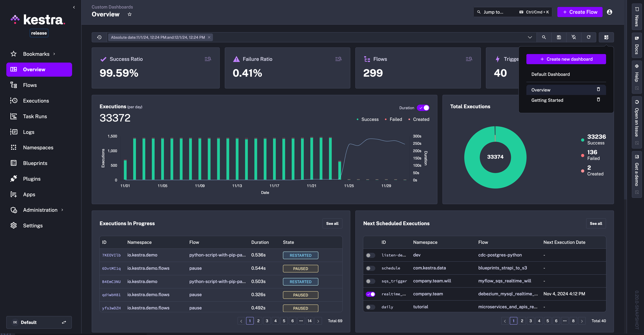
Task: Click Create new dashboard button
Action: click(566, 59)
